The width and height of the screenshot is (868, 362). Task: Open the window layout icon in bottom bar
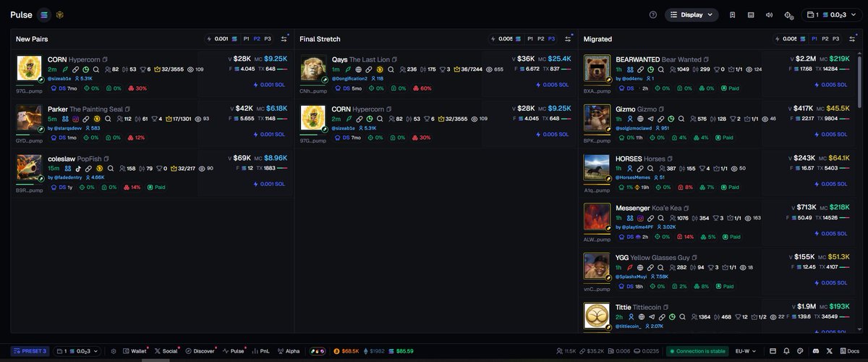pos(773,351)
